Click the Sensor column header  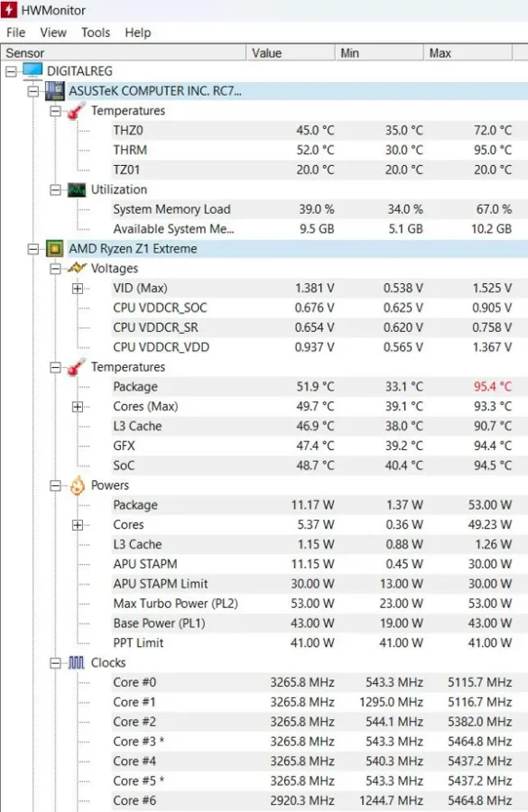click(124, 53)
